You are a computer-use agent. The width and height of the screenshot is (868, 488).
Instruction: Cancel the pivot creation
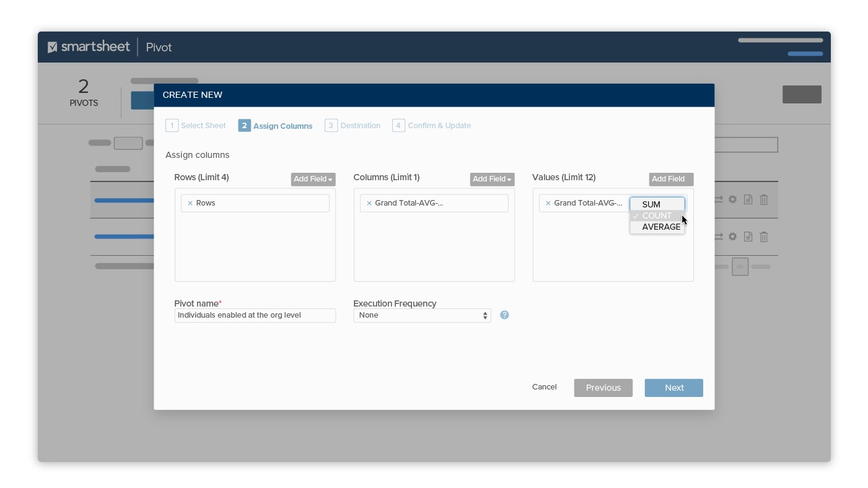coord(544,387)
